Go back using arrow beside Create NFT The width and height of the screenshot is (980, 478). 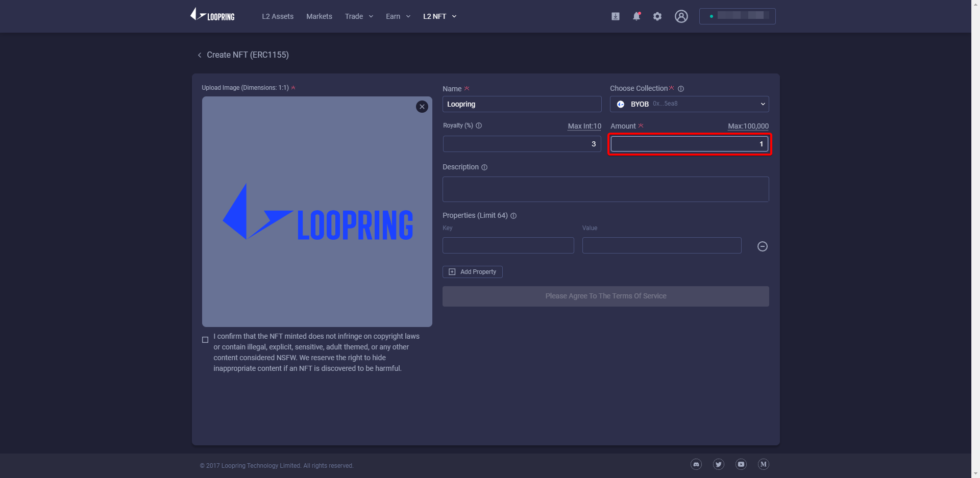[200, 55]
